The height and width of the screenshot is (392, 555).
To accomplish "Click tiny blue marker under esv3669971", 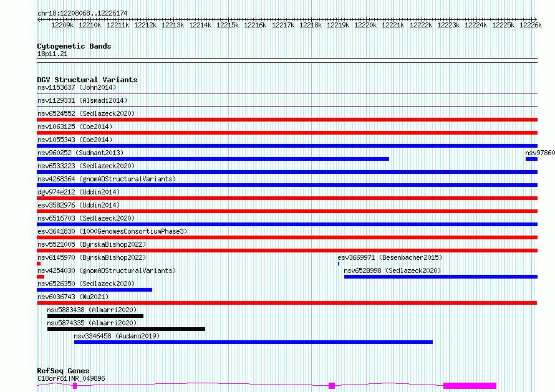I will [x=339, y=264].
